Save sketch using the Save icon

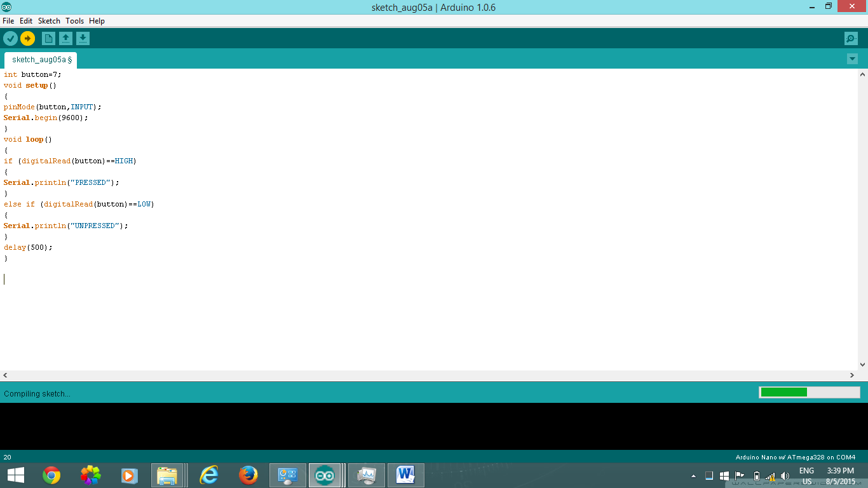click(x=83, y=39)
